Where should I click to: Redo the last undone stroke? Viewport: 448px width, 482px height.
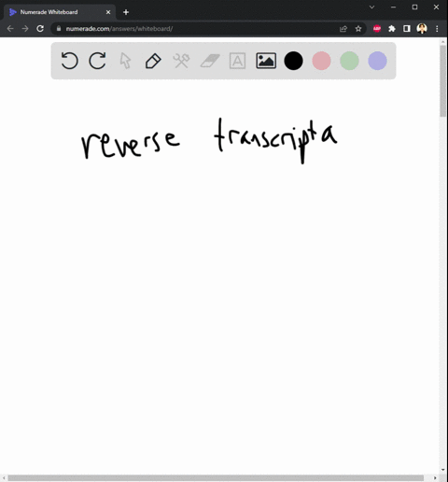[97, 61]
